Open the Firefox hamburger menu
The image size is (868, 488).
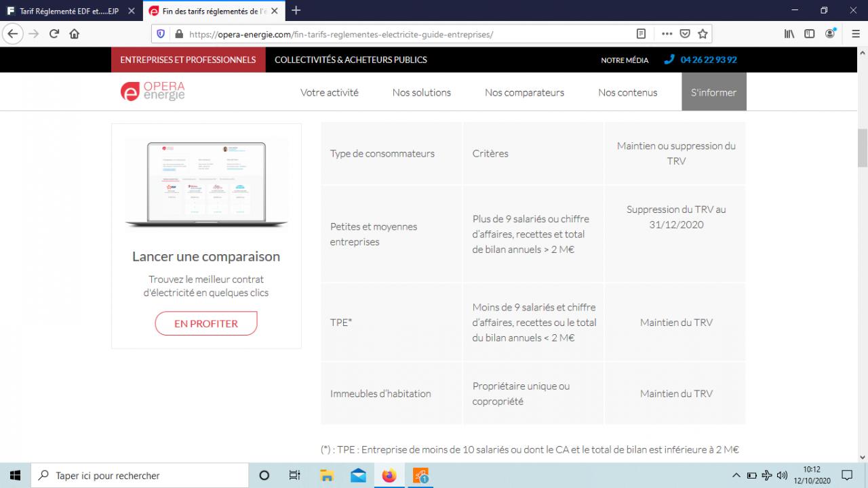[856, 34]
